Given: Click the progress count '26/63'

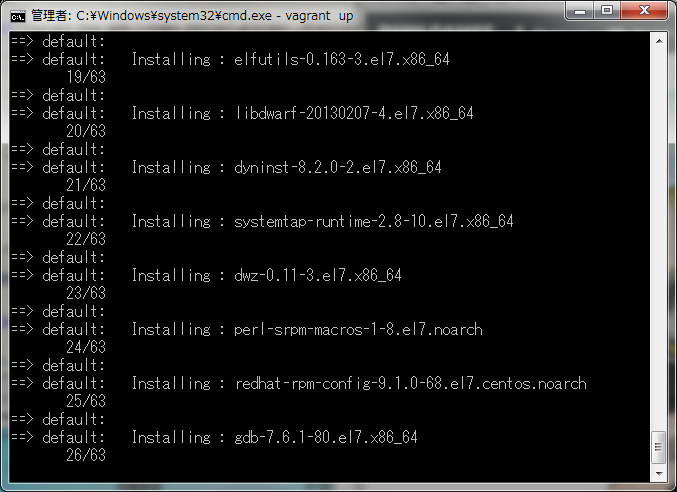Looking at the screenshot, I should click(86, 455).
